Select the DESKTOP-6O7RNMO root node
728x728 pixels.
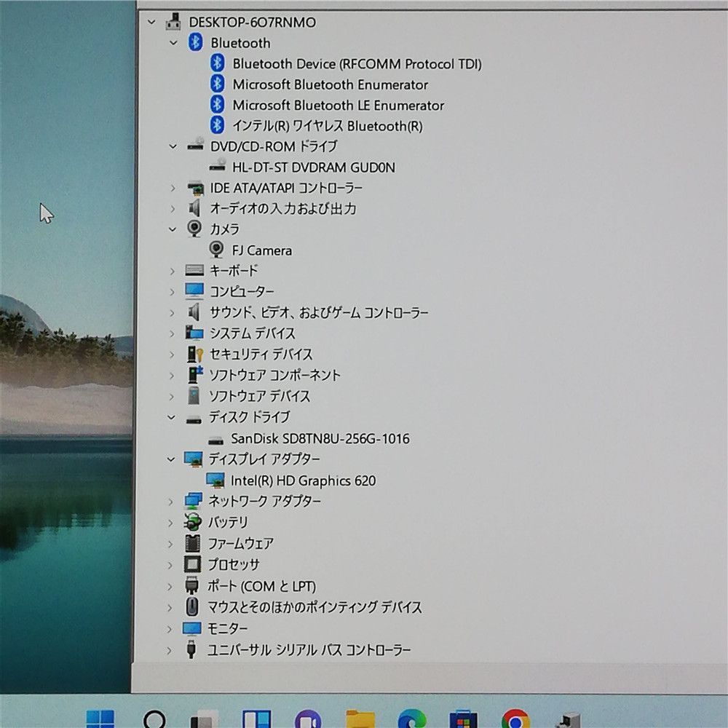[252, 22]
